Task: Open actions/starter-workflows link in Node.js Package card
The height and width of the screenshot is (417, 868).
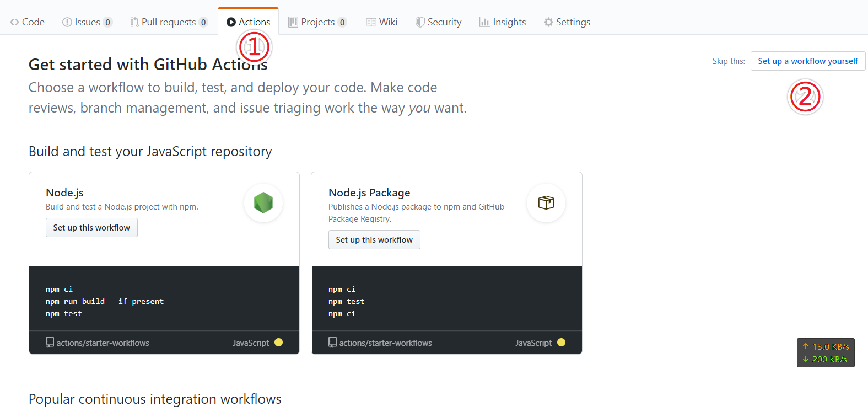Action: (385, 343)
